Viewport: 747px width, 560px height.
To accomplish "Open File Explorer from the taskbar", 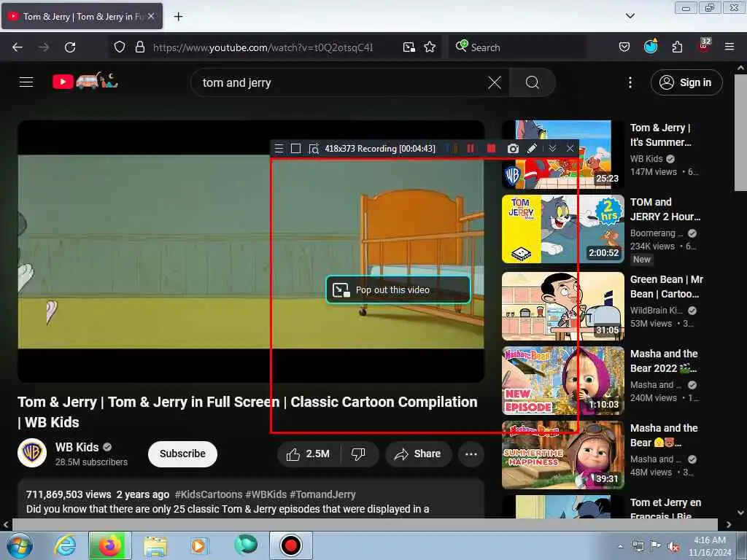I will (155, 545).
